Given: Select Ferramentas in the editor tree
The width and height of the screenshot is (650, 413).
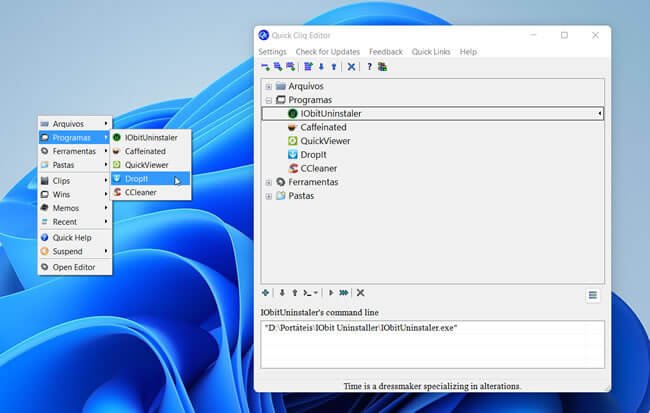Looking at the screenshot, I should [x=313, y=182].
